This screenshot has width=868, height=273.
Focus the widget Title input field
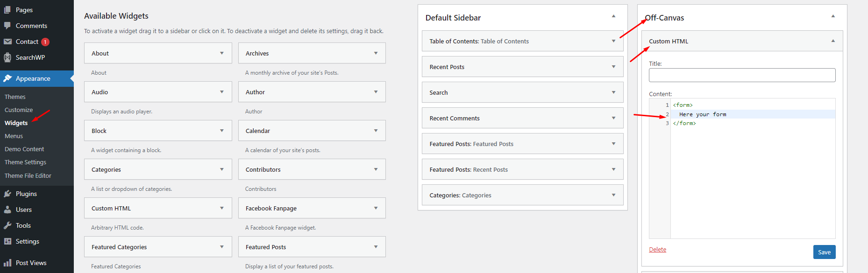coord(742,75)
